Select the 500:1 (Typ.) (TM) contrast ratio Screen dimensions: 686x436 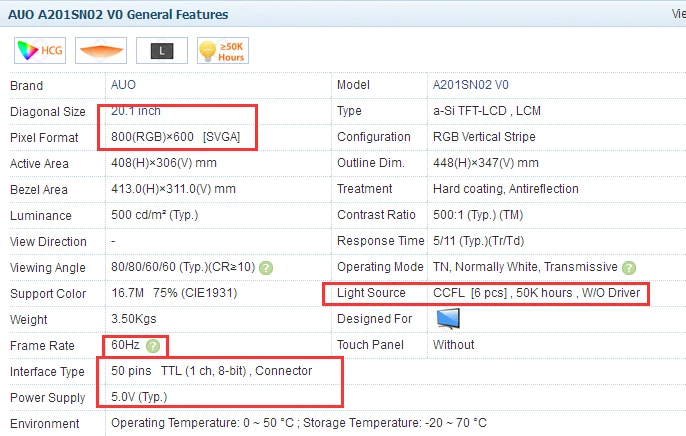478,215
